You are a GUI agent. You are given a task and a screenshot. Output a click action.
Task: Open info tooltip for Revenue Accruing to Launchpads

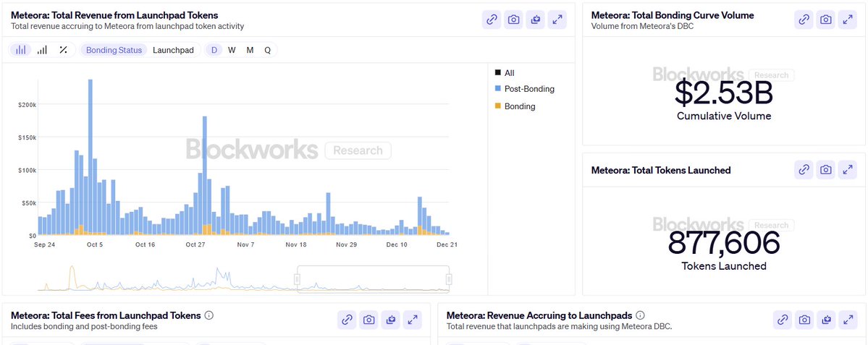pyautogui.click(x=641, y=315)
